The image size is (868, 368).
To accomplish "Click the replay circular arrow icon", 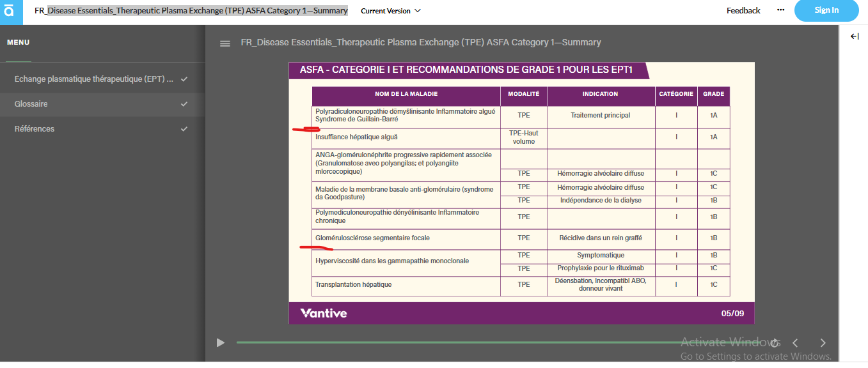I will pyautogui.click(x=775, y=343).
